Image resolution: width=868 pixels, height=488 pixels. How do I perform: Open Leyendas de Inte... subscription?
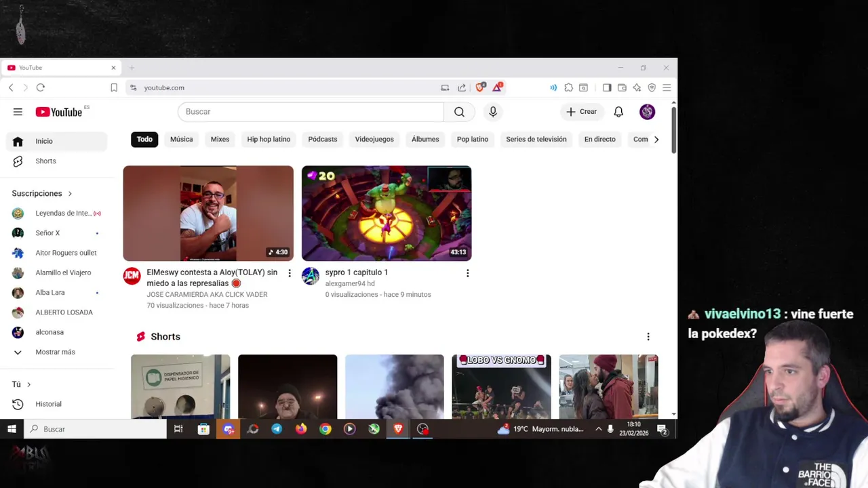[57, 213]
